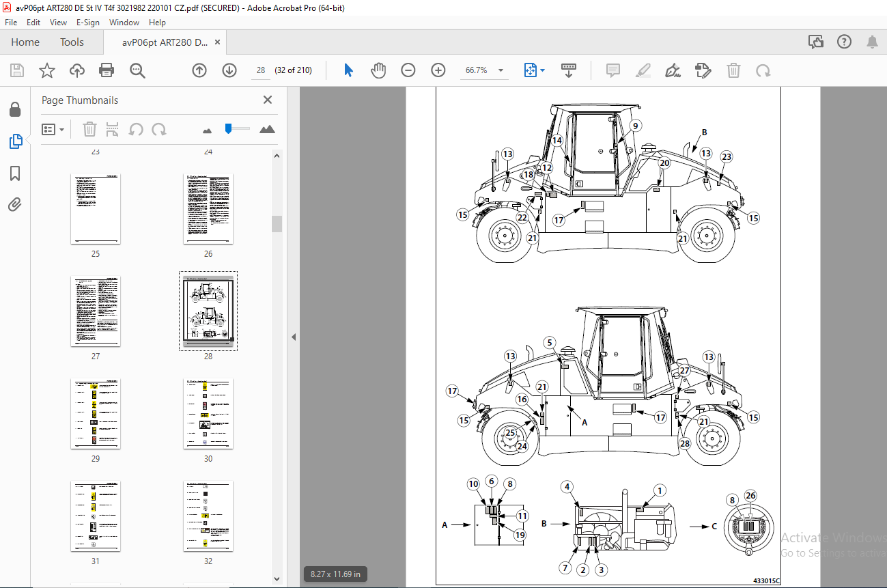Go to the next page with the down arrow

[229, 70]
